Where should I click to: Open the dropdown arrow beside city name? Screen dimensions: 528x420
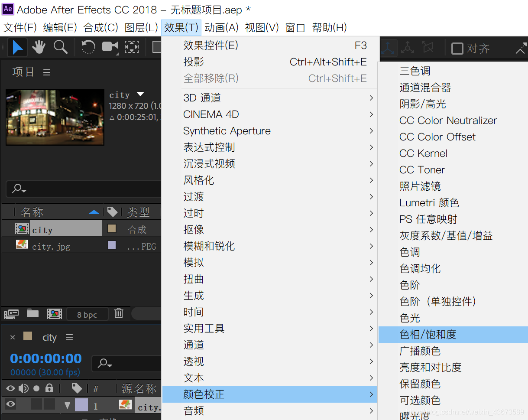point(140,94)
